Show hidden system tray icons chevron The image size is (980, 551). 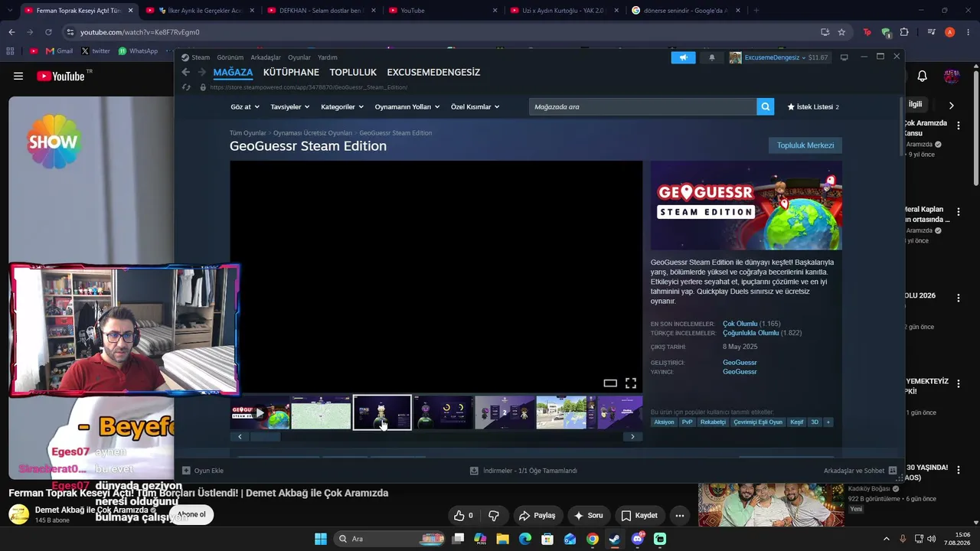tap(887, 539)
